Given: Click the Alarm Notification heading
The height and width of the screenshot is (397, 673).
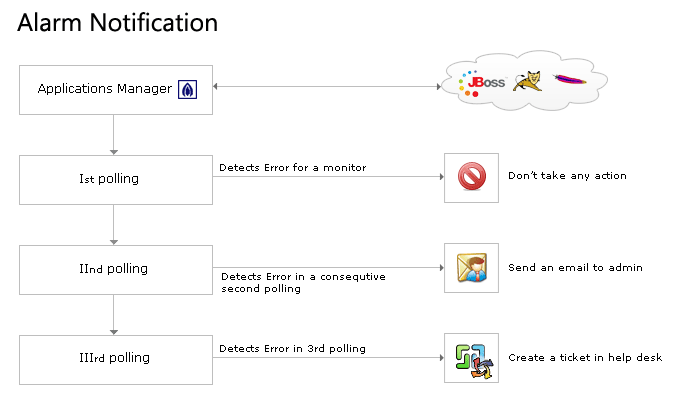Looking at the screenshot, I should [118, 22].
